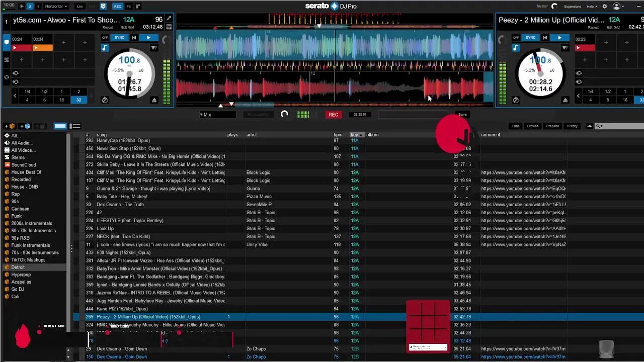Open the Prepare tab
The width and height of the screenshot is (644, 362).
click(x=552, y=126)
